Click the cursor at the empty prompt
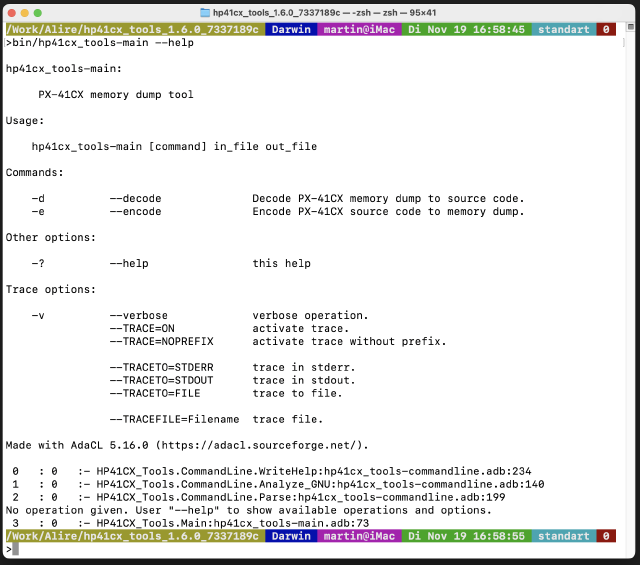The height and width of the screenshot is (565, 640). pyautogui.click(x=16, y=549)
